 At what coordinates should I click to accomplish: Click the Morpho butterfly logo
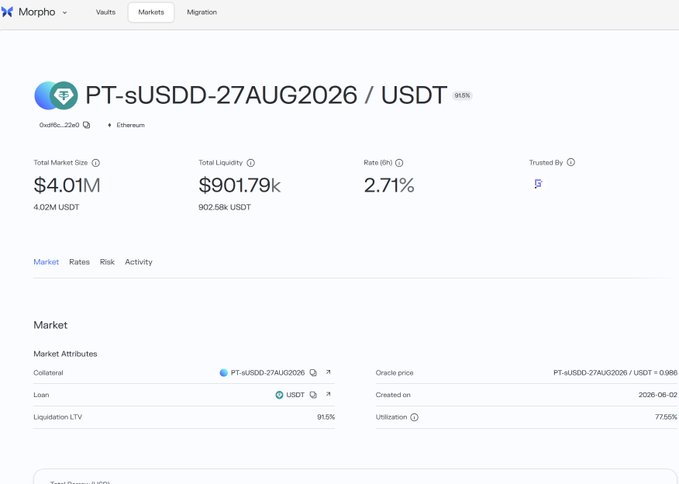[7, 12]
